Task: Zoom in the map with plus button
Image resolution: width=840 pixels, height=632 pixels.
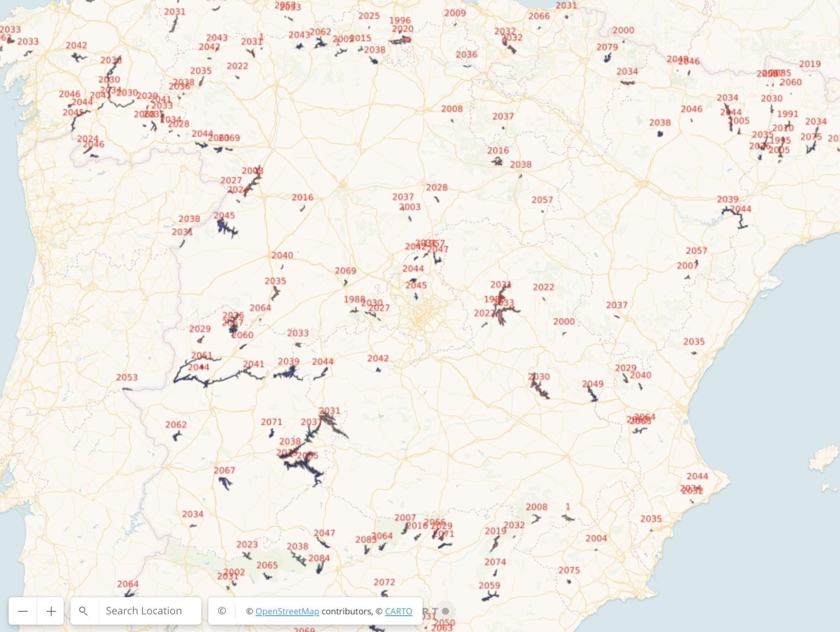Action: click(x=51, y=611)
